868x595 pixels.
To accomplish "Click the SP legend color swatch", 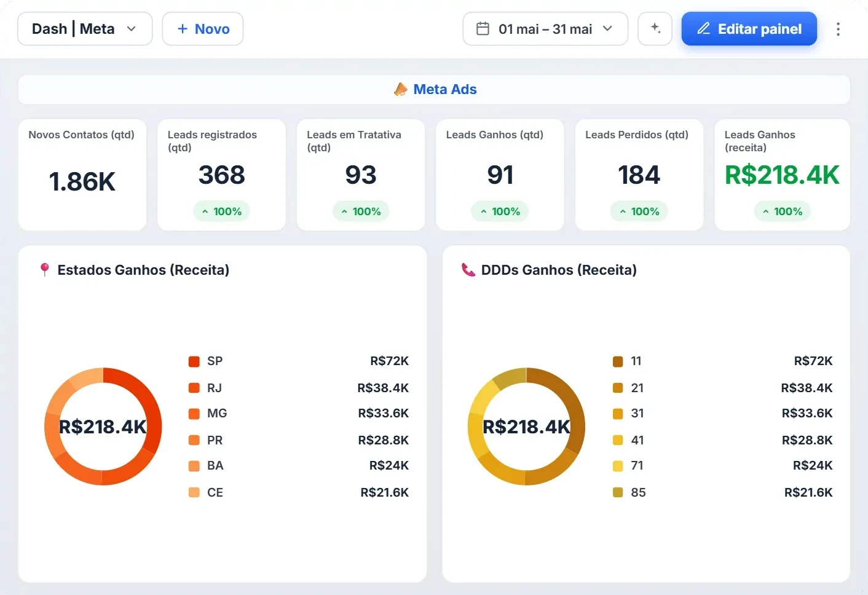I will click(194, 361).
